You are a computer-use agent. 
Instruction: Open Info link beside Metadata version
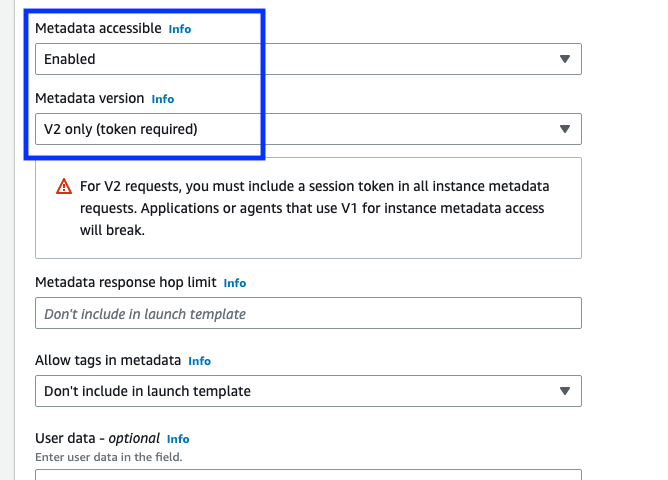click(163, 99)
